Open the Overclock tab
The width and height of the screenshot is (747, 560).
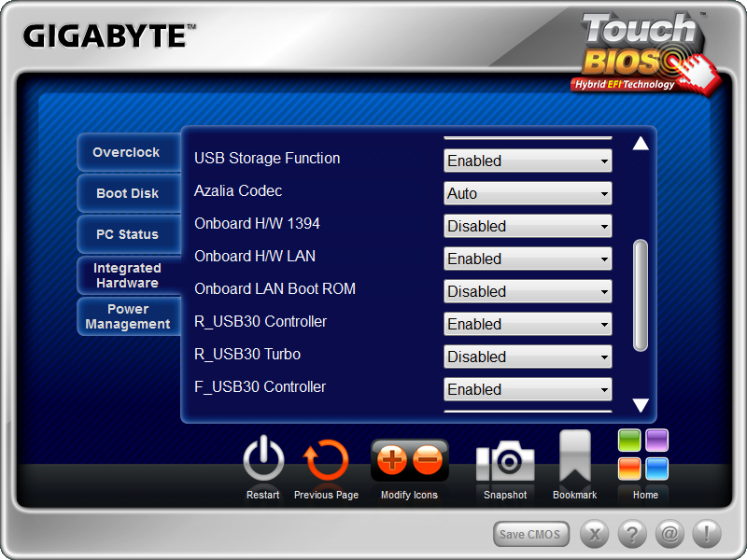(x=129, y=152)
